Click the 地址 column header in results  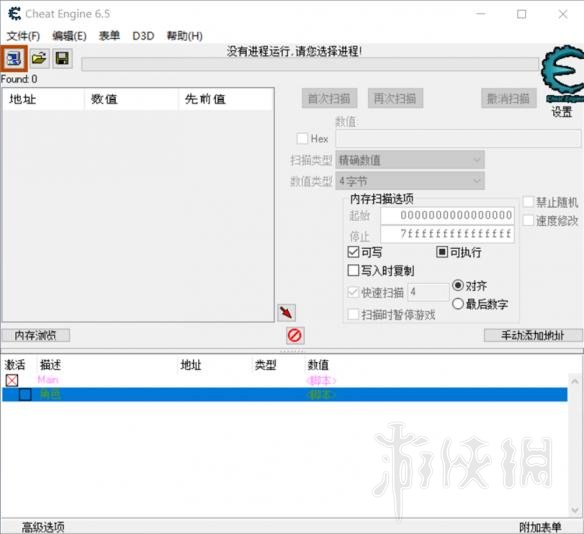click(x=44, y=99)
